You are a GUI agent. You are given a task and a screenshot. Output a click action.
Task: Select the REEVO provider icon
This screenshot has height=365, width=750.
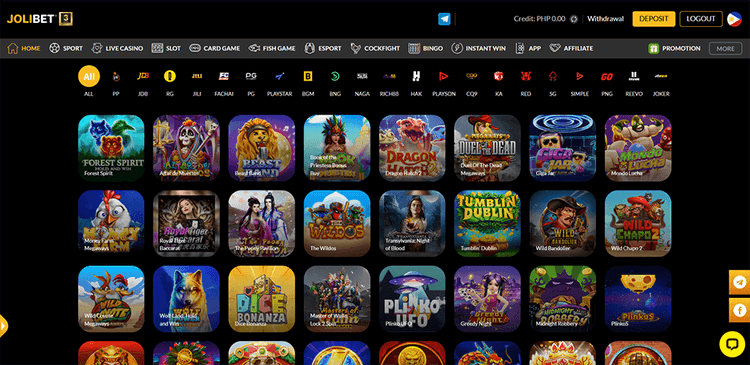[x=634, y=77]
